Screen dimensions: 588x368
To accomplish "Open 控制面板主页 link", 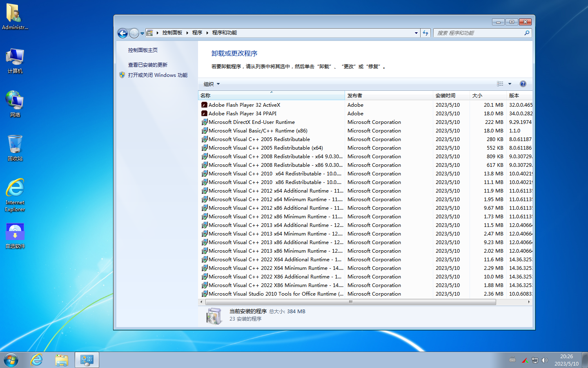I will [x=143, y=50].
